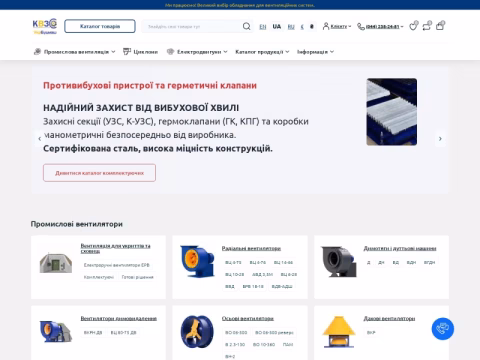Expand the 'Каталог продукції' menu
Screen dimensions: 480x360
pos(262,52)
